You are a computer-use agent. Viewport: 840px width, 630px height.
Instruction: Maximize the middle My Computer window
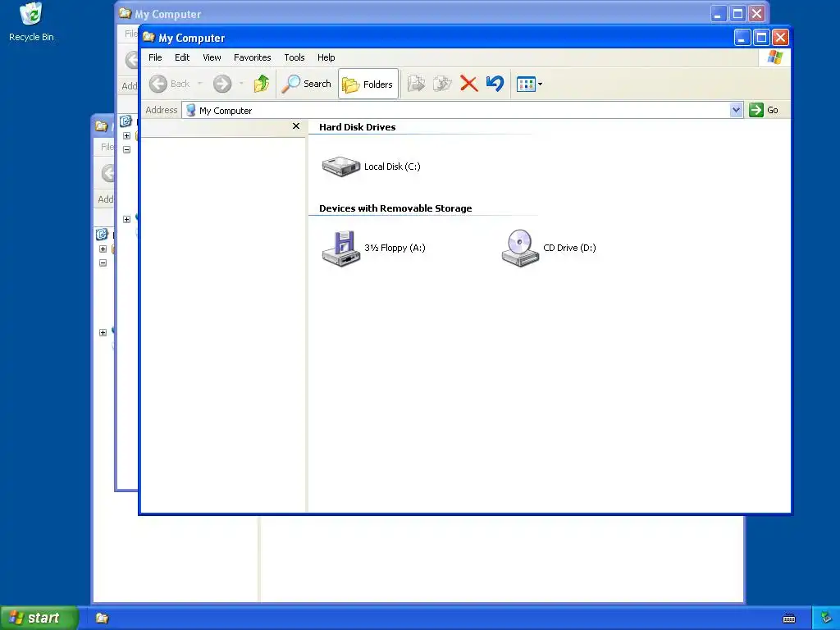click(737, 13)
